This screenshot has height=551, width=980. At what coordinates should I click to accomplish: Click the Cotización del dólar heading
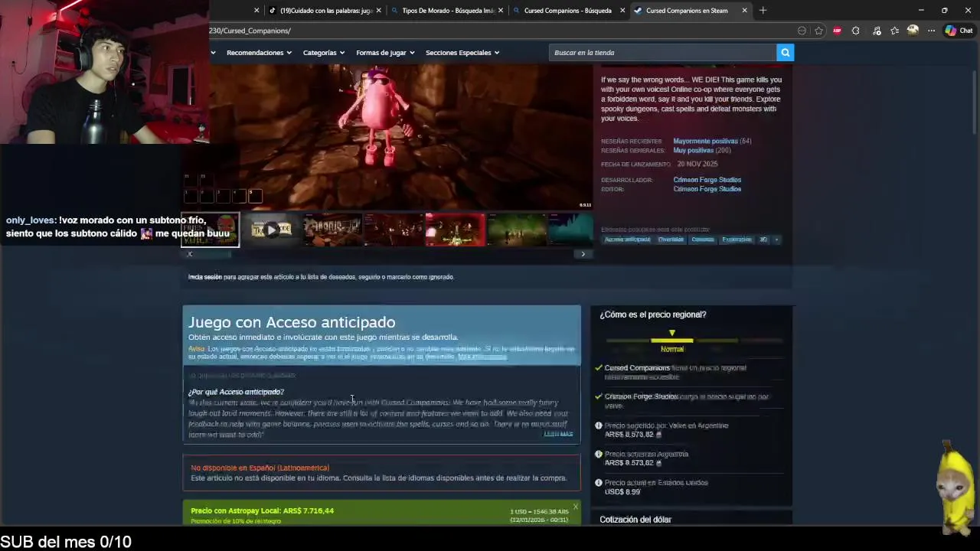tap(635, 520)
